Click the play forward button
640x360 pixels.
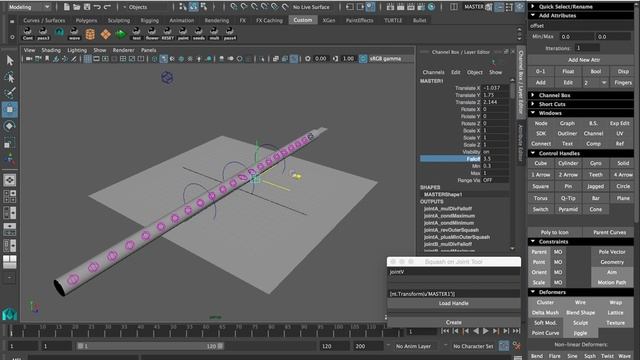point(486,331)
